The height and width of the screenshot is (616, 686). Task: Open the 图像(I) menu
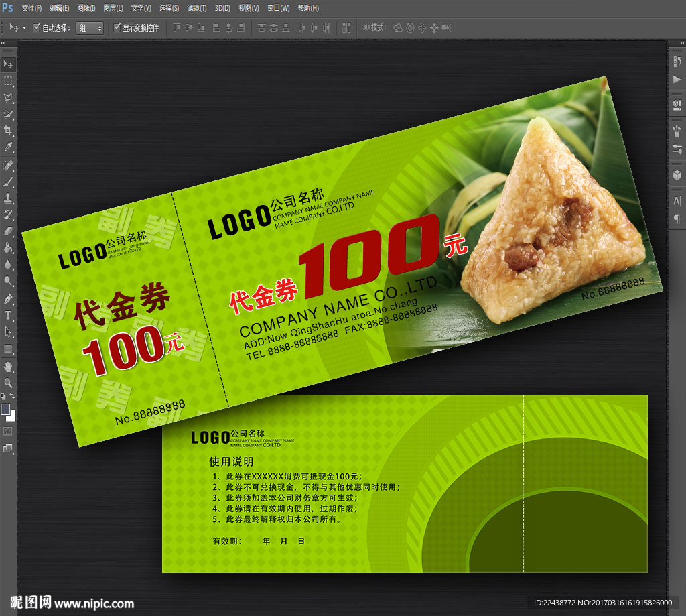click(x=86, y=8)
